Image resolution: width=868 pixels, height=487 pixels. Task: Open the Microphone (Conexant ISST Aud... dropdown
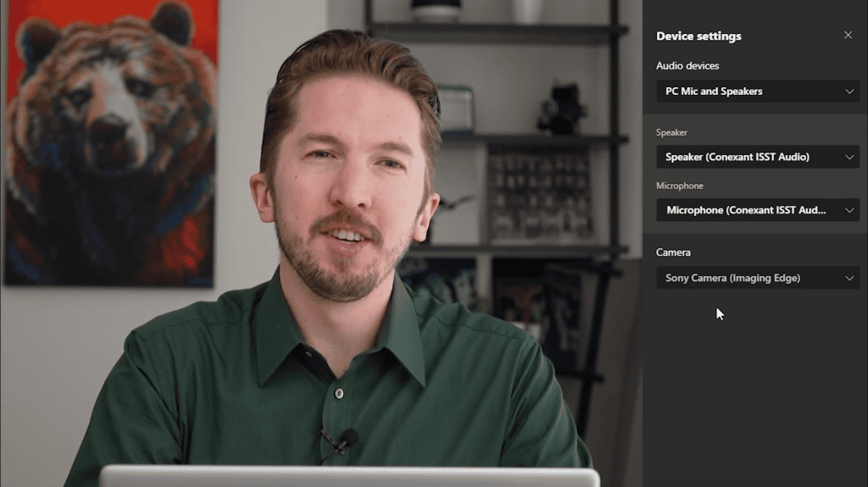coord(757,210)
